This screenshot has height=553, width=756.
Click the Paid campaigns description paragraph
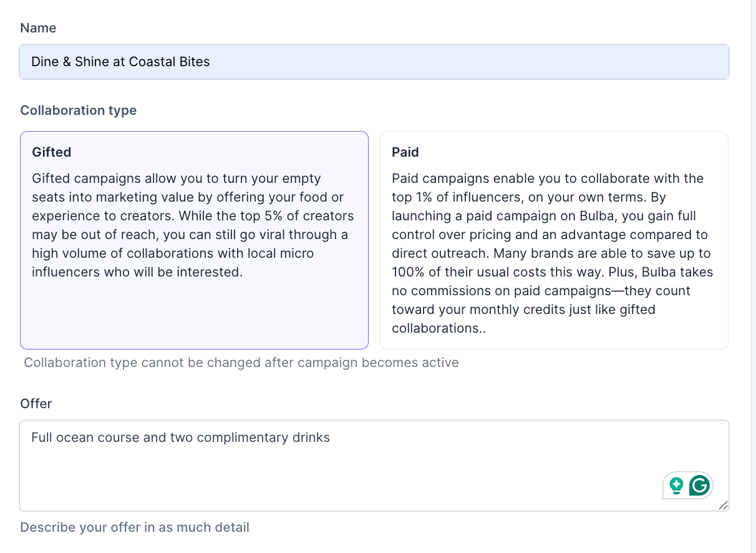coord(553,253)
